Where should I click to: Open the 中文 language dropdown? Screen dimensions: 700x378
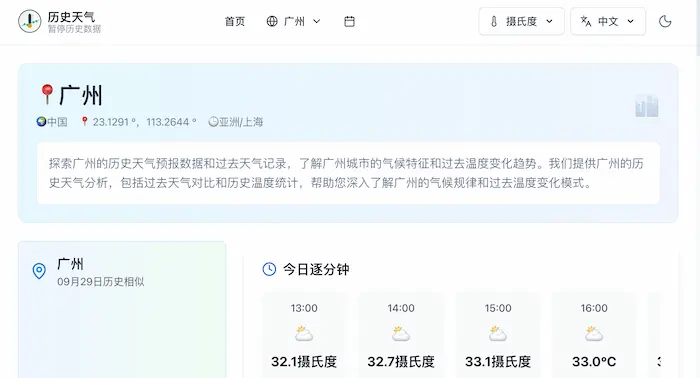608,21
